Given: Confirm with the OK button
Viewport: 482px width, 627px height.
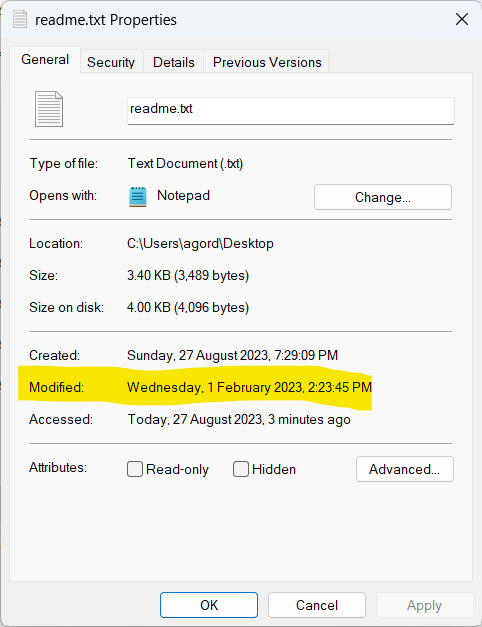Looking at the screenshot, I should 209,605.
